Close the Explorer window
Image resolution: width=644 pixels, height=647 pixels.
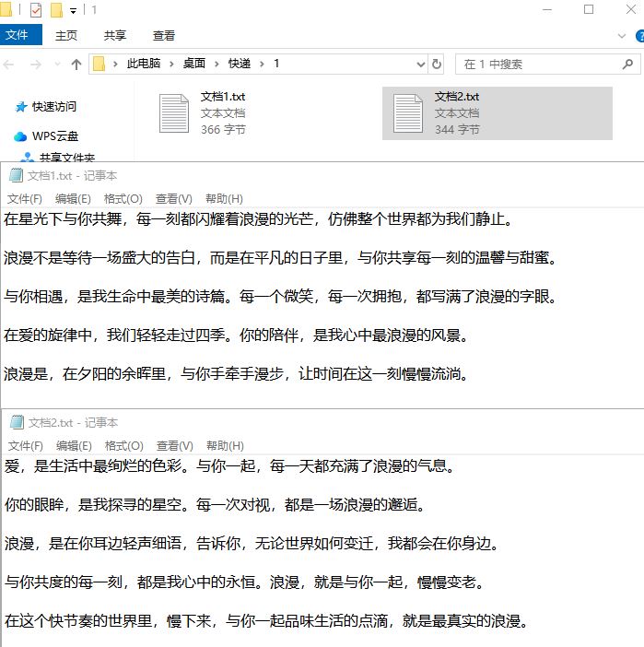[631, 9]
